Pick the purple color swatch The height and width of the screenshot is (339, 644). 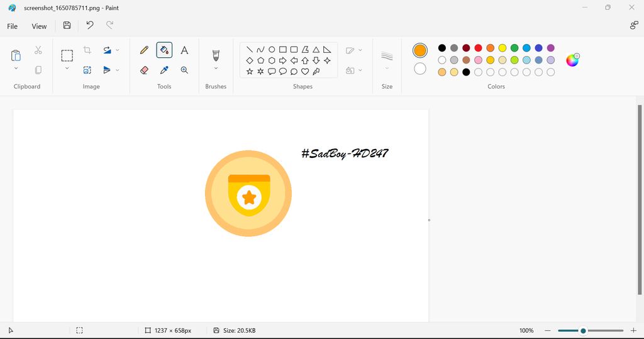point(551,48)
